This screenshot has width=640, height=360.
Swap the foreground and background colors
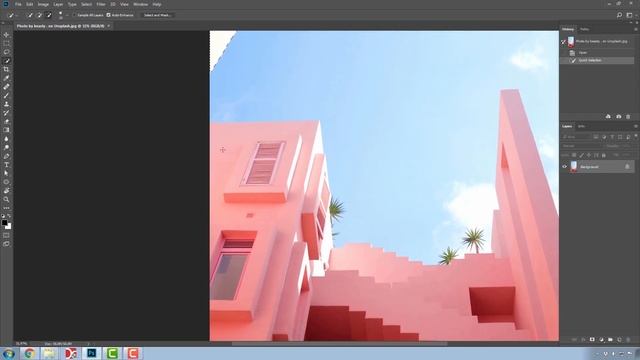click(9, 216)
